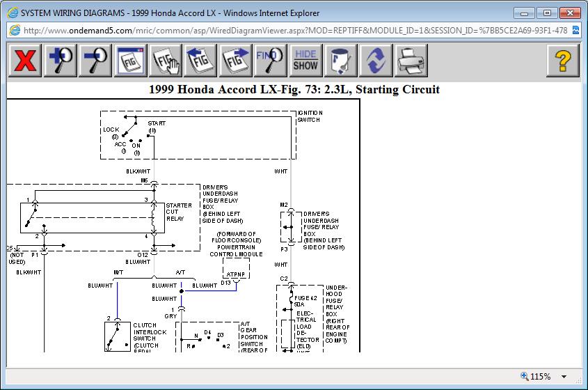Go to previous figure with left arrow
This screenshot has height=390, width=588.
point(200,61)
